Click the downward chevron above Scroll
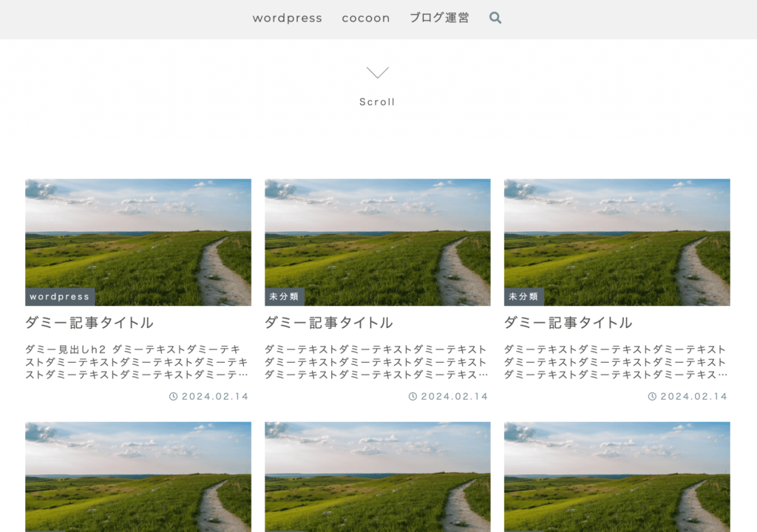757x532 pixels. pyautogui.click(x=378, y=72)
